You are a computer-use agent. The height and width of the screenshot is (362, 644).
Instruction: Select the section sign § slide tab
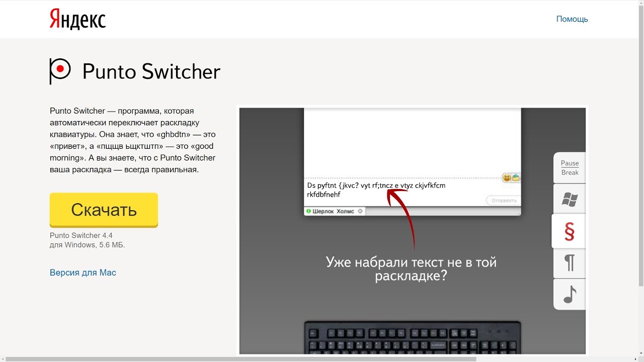(569, 231)
